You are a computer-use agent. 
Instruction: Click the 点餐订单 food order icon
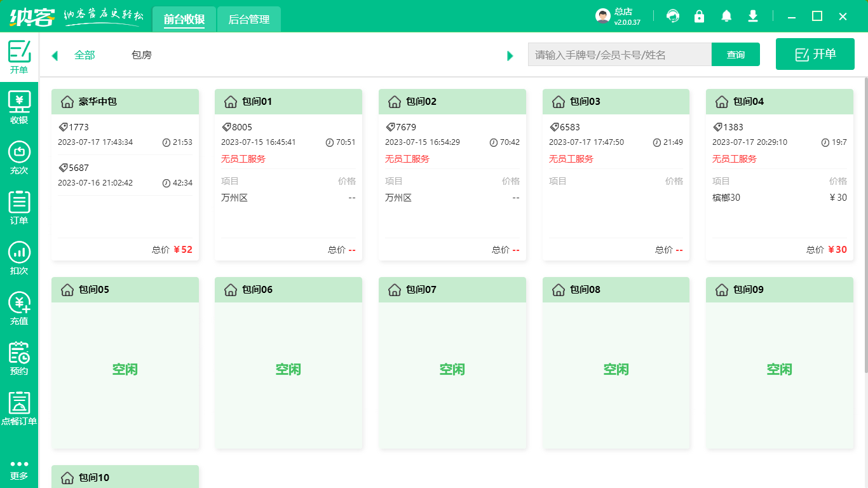click(19, 409)
